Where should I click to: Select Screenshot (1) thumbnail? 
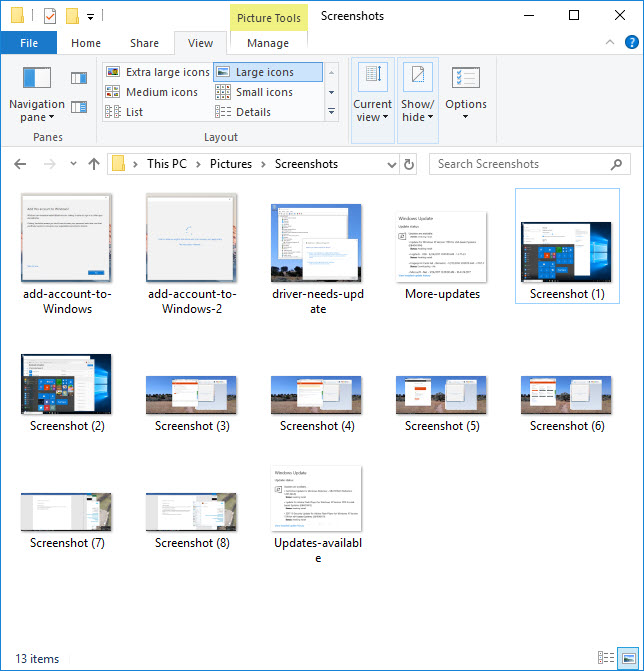click(x=566, y=252)
